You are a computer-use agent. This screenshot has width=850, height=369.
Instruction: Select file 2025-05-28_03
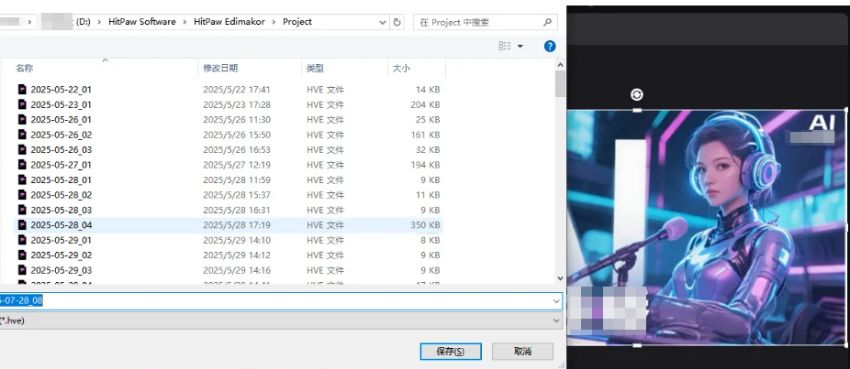61,210
